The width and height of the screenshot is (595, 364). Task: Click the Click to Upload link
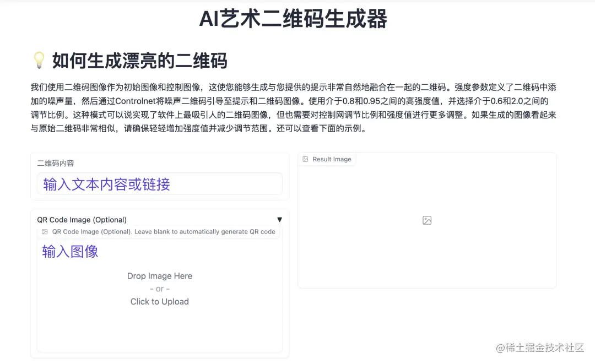[160, 301]
